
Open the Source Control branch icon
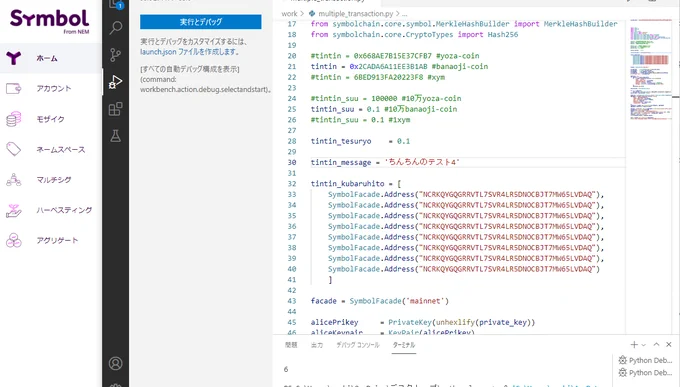[x=115, y=55]
